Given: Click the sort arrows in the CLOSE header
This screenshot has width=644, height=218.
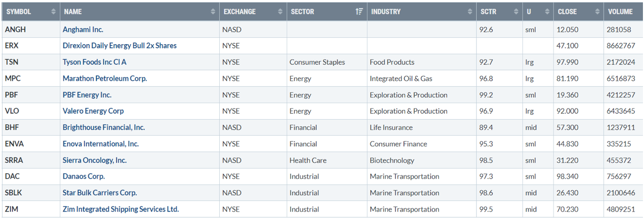Looking at the screenshot, I should pos(597,12).
